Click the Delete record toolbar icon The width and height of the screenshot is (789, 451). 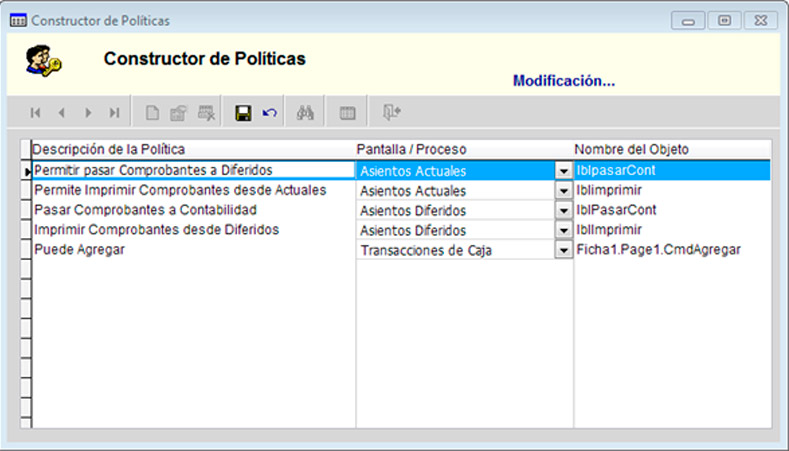click(205, 113)
